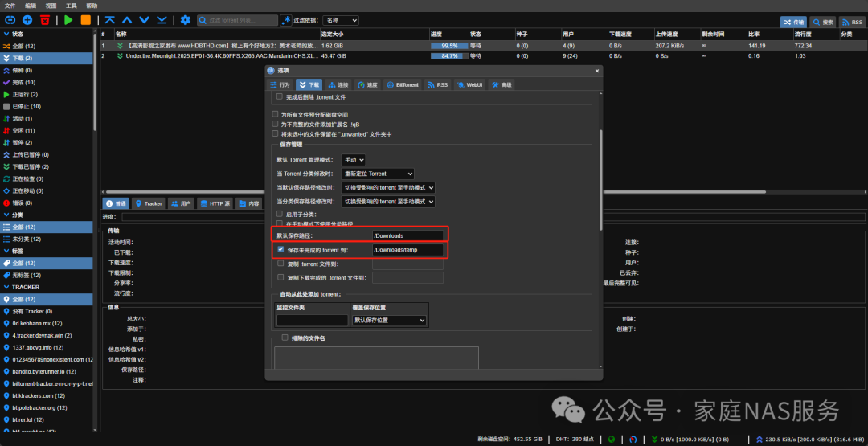Image resolution: width=868 pixels, height=446 pixels.
Task: Open the 工具 menu
Action: pos(72,6)
